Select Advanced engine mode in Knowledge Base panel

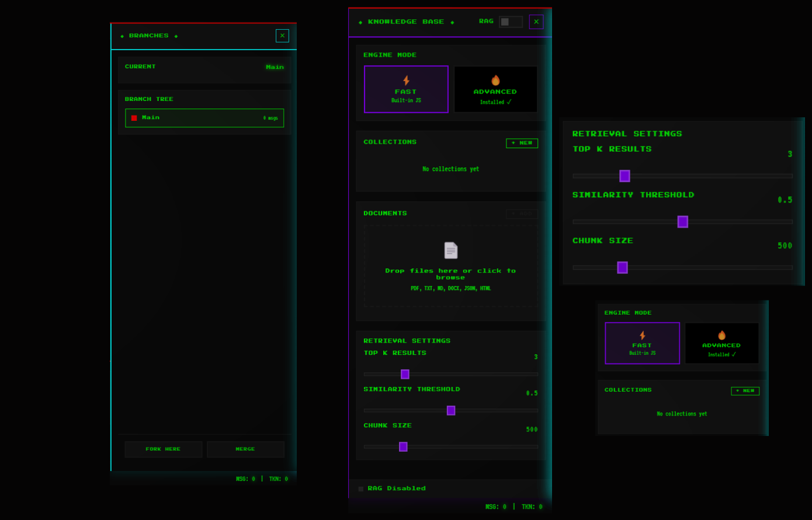coord(495,89)
